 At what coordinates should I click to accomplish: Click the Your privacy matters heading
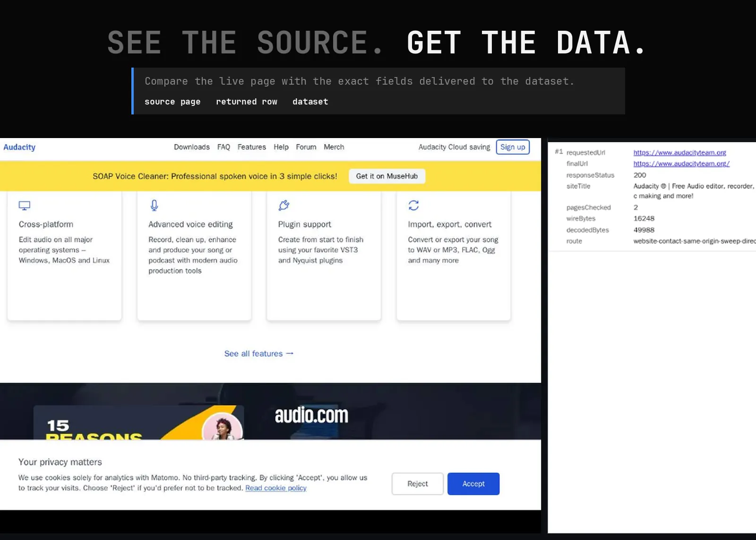pos(60,462)
